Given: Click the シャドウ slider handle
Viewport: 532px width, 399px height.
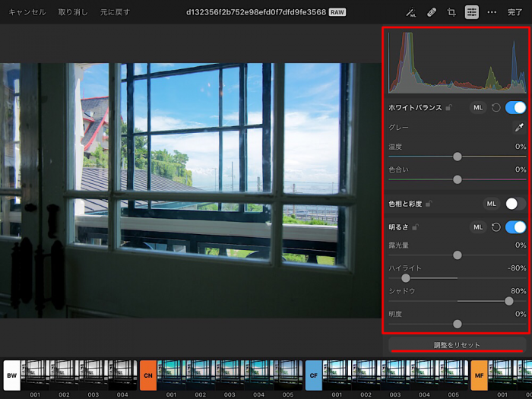Looking at the screenshot, I should (x=509, y=301).
